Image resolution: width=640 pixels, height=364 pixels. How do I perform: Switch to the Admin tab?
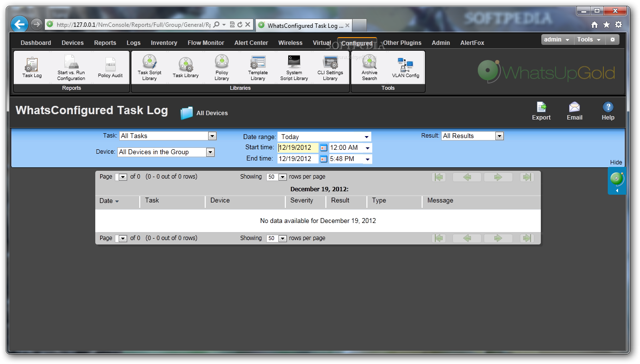click(x=441, y=43)
